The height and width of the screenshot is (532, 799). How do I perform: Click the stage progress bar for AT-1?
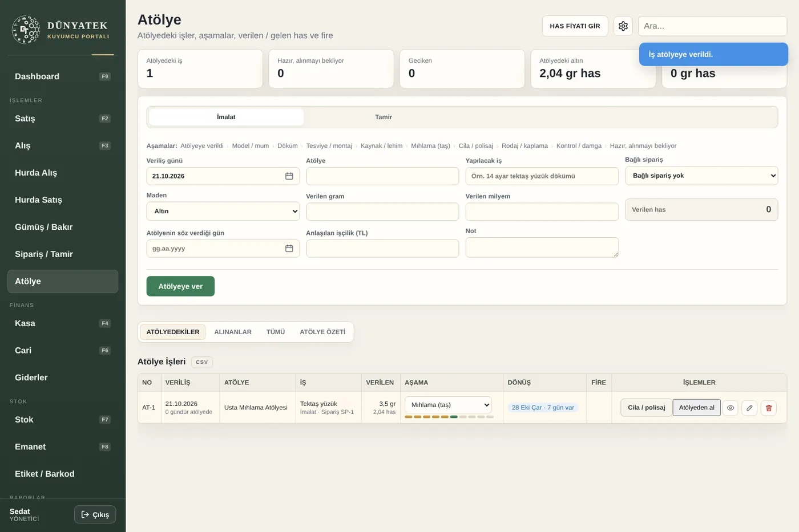point(449,417)
